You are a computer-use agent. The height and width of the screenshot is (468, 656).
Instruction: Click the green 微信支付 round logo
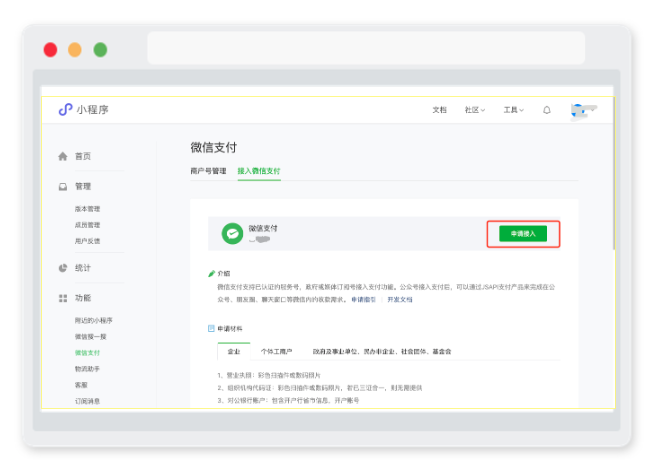232,233
